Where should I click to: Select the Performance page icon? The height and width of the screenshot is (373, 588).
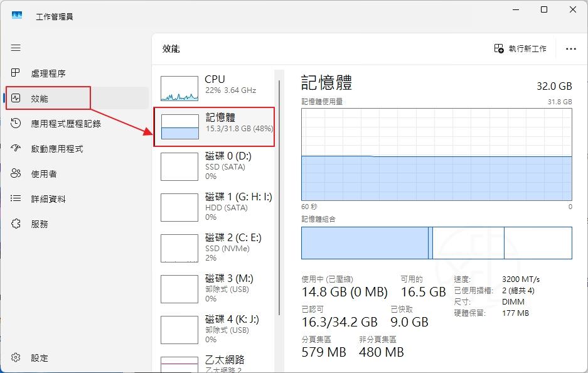16,98
